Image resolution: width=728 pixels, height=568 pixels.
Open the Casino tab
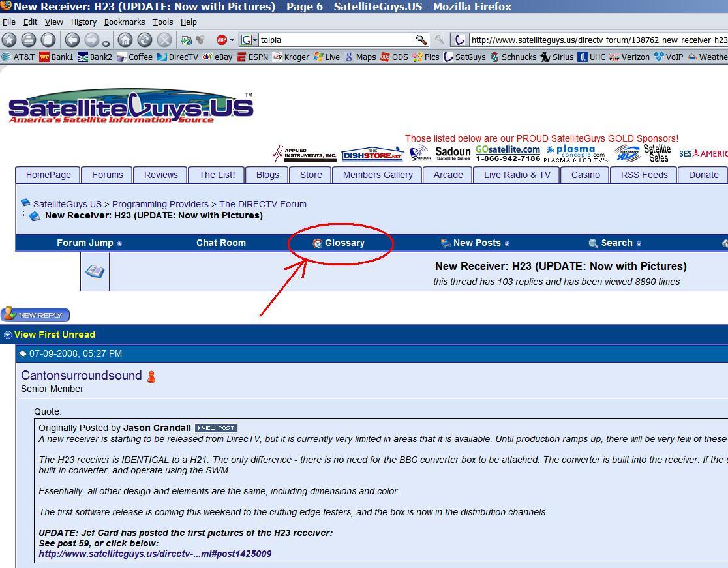pyautogui.click(x=585, y=175)
